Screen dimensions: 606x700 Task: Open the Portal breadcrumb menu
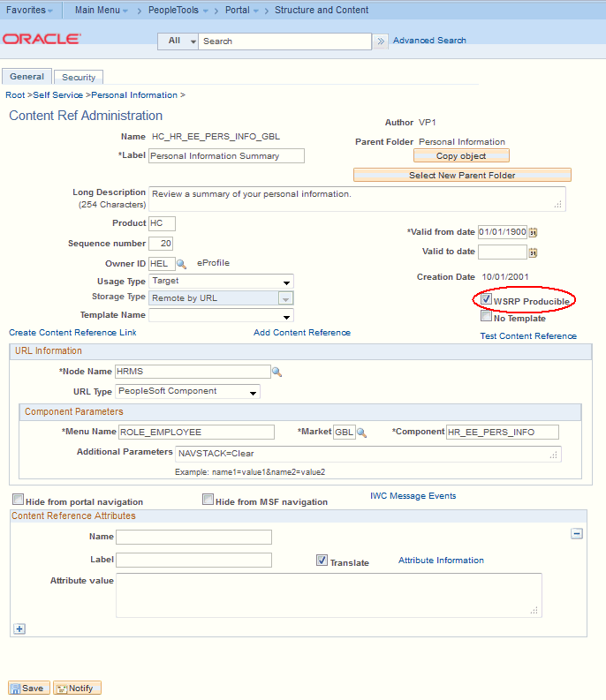[242, 11]
